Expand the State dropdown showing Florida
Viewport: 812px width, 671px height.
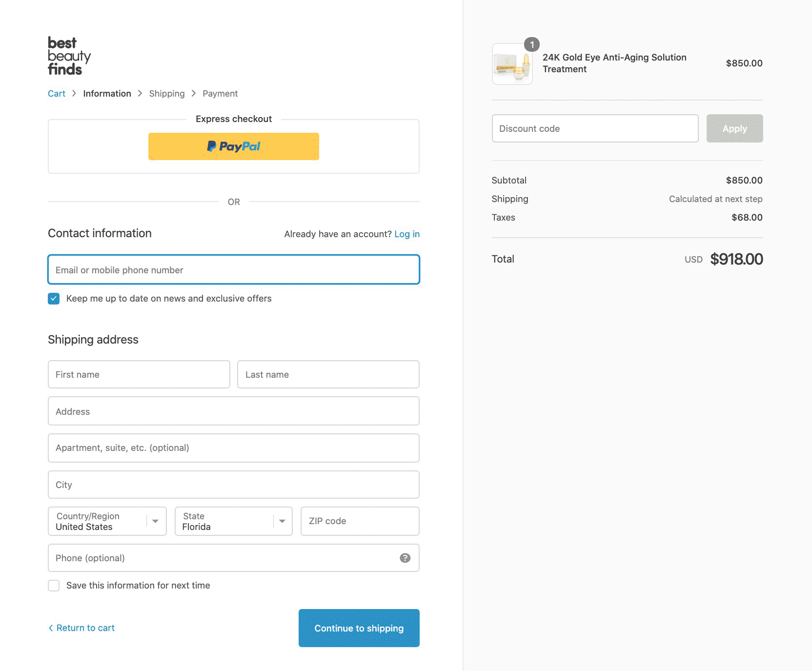tap(234, 521)
